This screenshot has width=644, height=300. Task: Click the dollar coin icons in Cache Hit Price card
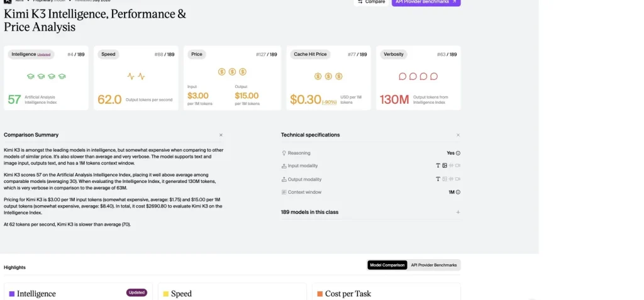(328, 77)
